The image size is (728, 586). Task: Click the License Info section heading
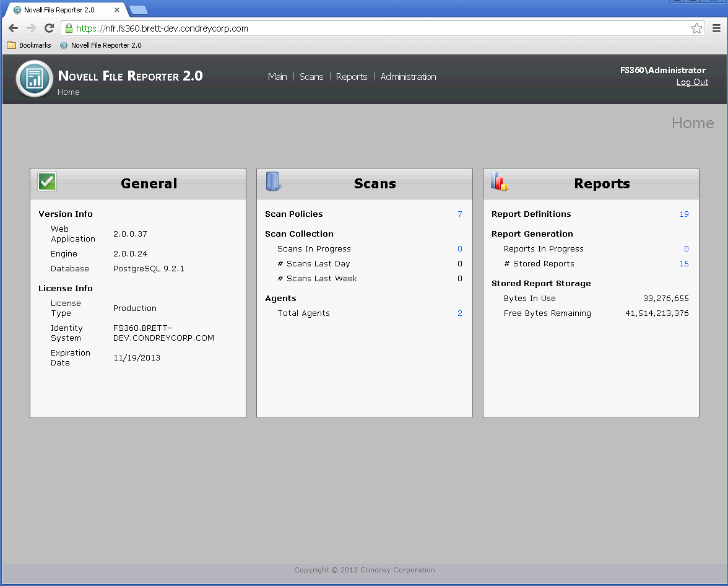66,289
